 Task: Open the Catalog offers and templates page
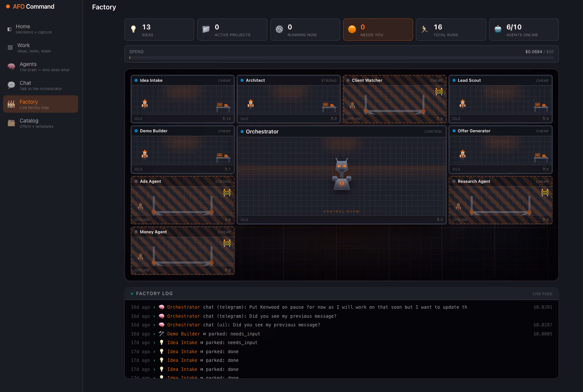click(x=40, y=123)
